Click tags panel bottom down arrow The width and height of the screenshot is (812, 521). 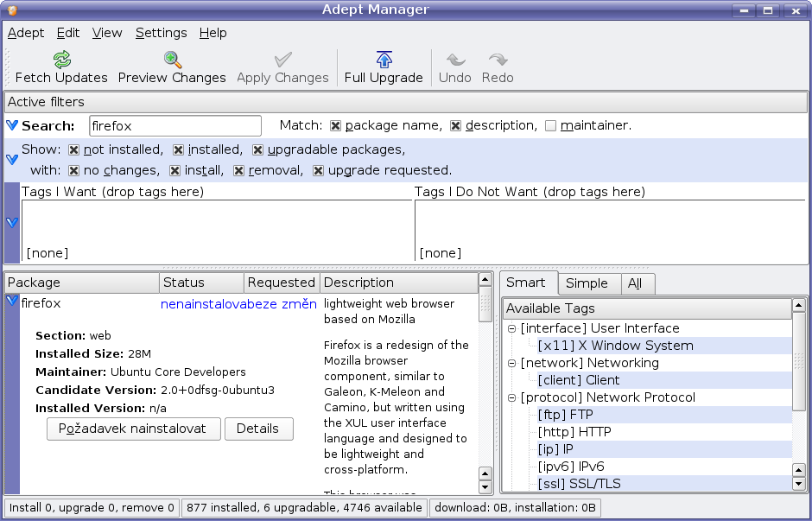tap(798, 484)
